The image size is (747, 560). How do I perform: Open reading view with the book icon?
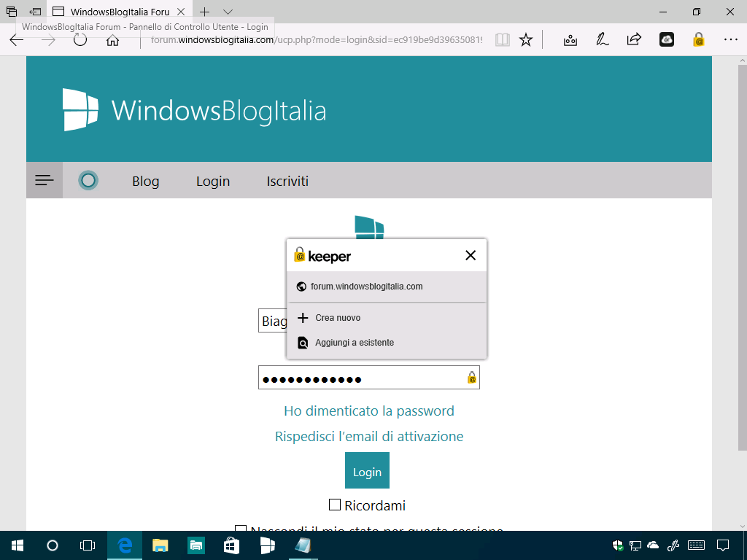502,40
